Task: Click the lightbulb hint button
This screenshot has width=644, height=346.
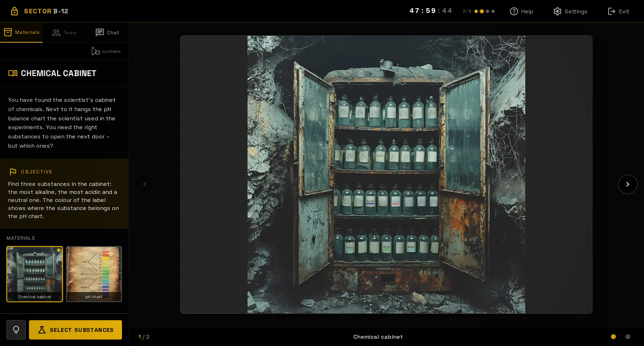Action: 16,330
